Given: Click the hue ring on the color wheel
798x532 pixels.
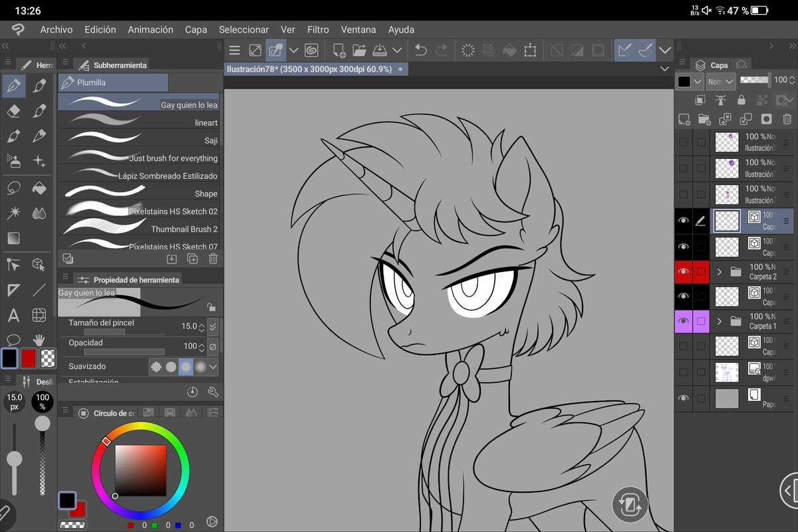Looking at the screenshot, I should click(x=140, y=426).
